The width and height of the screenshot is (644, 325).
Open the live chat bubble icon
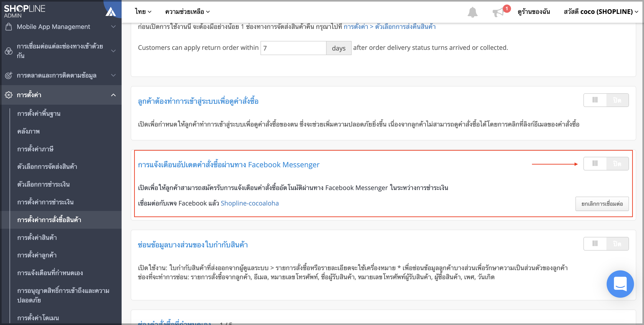(620, 284)
